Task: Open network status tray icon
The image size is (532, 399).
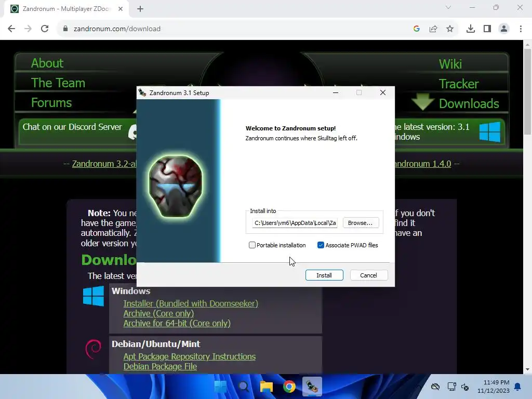Action: pos(451,387)
